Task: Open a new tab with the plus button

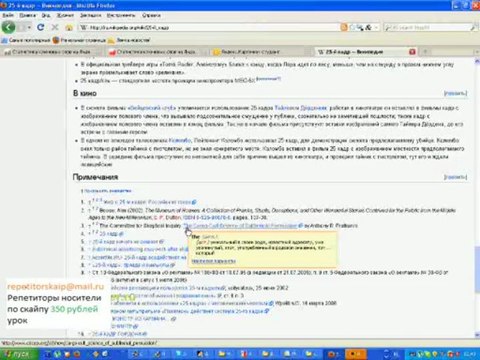Action: pyautogui.click(x=425, y=52)
